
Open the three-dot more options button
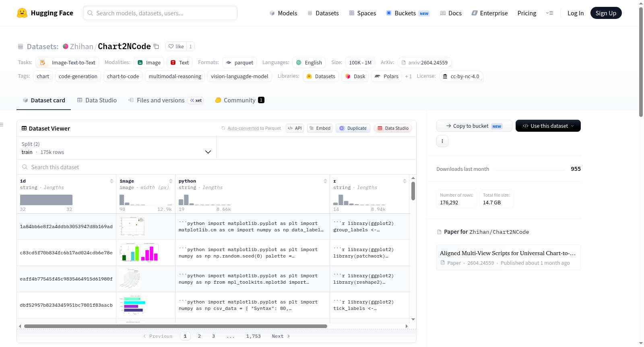pos(442,141)
